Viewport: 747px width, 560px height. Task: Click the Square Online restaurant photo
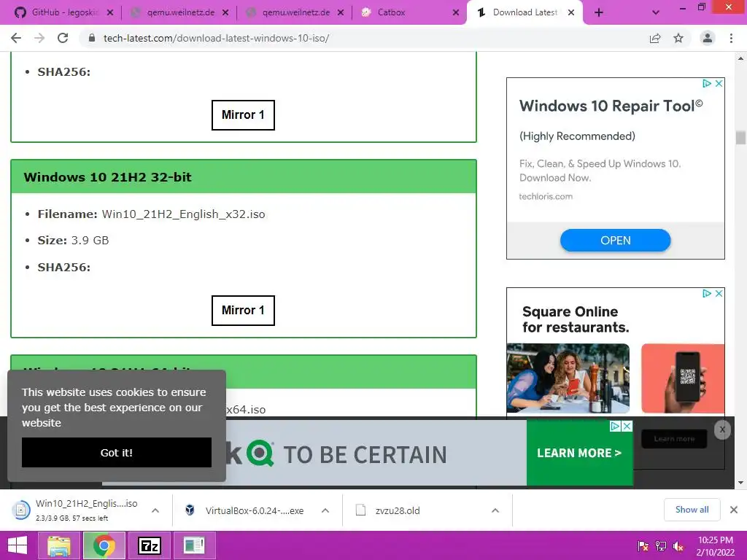[568, 378]
